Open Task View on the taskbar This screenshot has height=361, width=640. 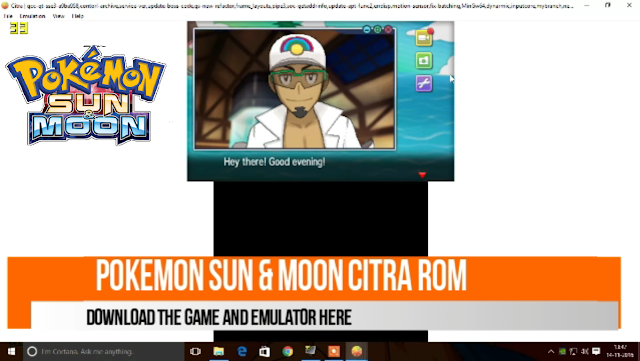tap(196, 351)
